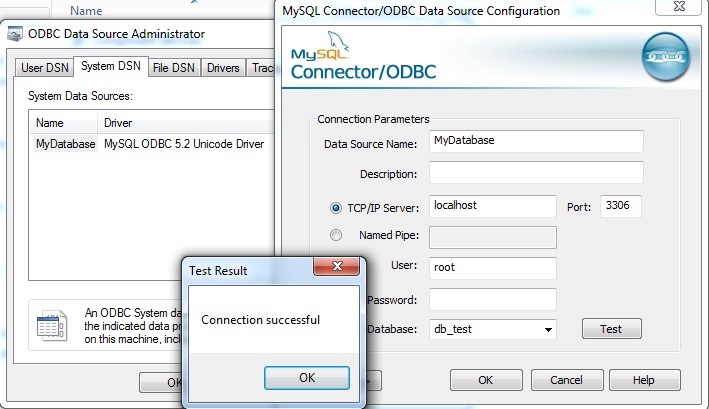
Task: Close the Test Result dialog with the red X
Action: pyautogui.click(x=336, y=266)
